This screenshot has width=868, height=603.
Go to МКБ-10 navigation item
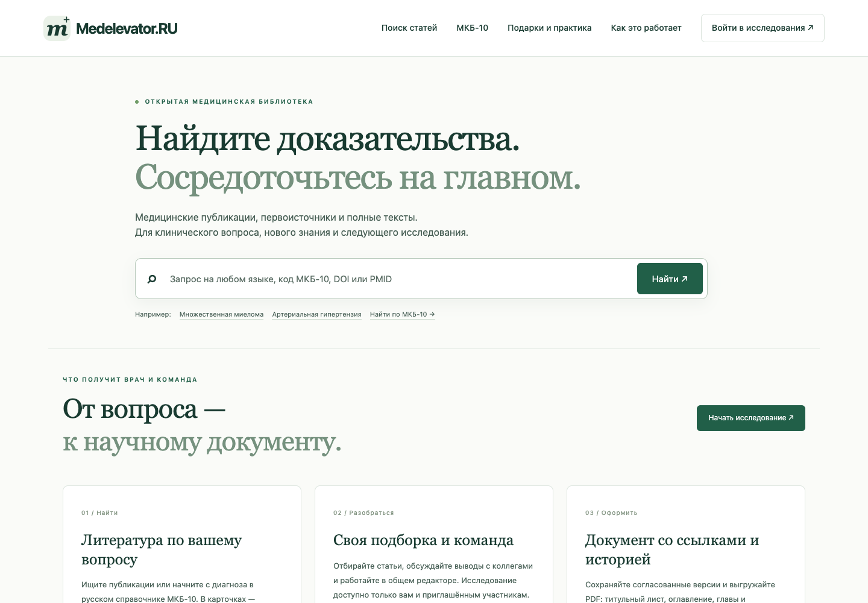pos(473,28)
